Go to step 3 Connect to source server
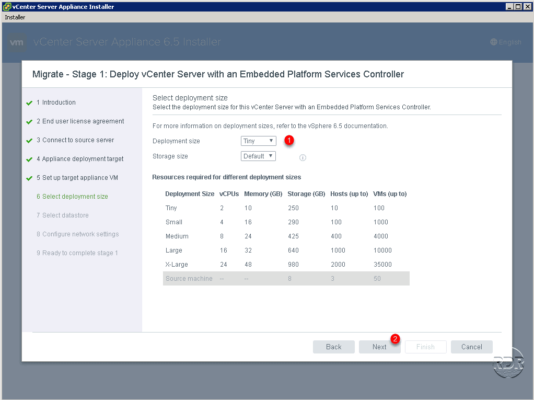 pos(75,140)
